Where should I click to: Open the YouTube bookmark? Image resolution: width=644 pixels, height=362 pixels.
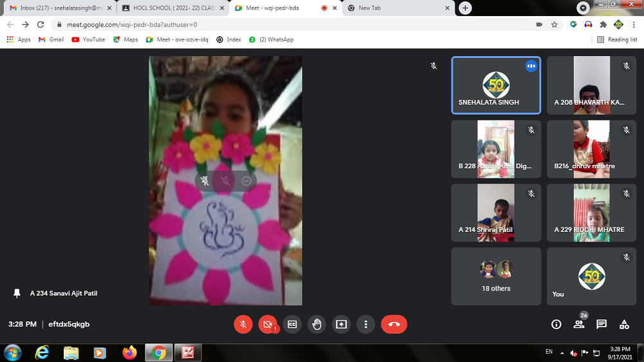(88, 39)
